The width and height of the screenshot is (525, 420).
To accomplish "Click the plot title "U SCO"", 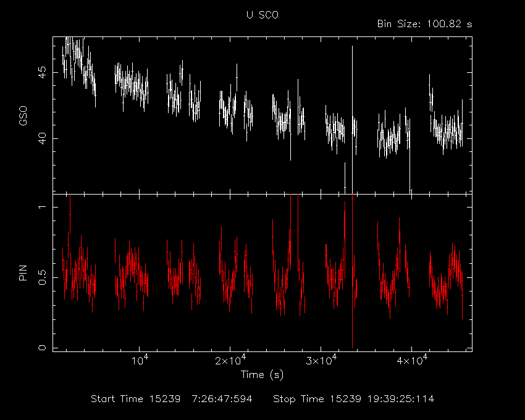I will tap(262, 15).
